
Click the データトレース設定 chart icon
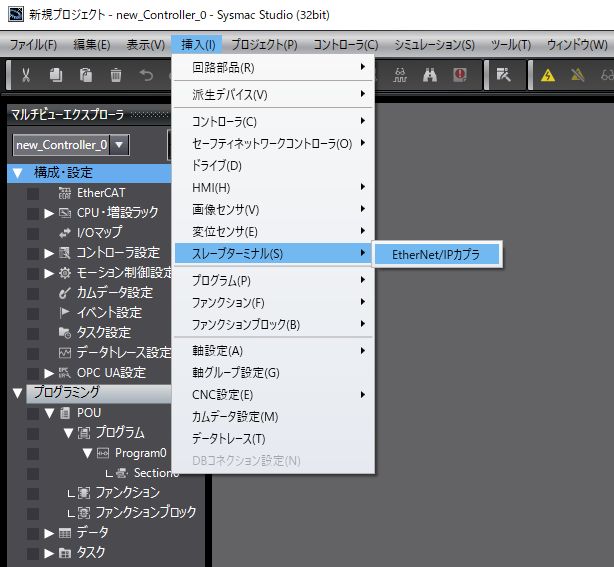[x=65, y=352]
